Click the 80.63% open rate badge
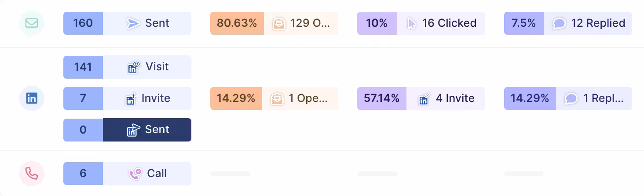Image resolution: width=644 pixels, height=196 pixels. 237,23
